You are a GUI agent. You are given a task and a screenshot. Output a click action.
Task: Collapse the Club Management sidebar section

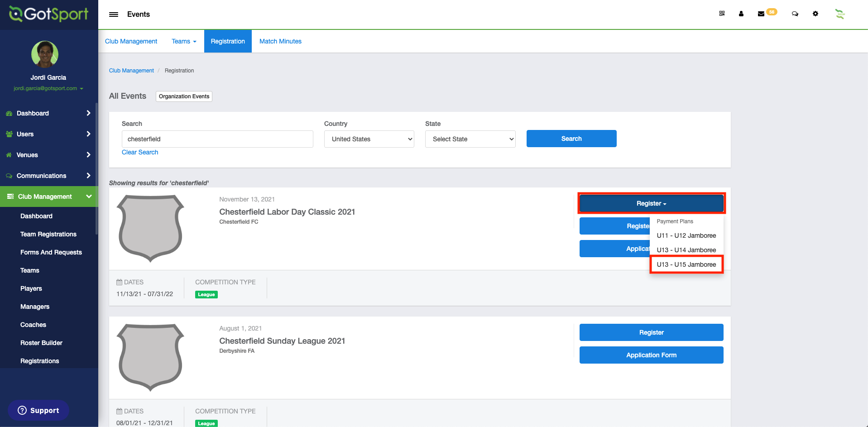[89, 197]
